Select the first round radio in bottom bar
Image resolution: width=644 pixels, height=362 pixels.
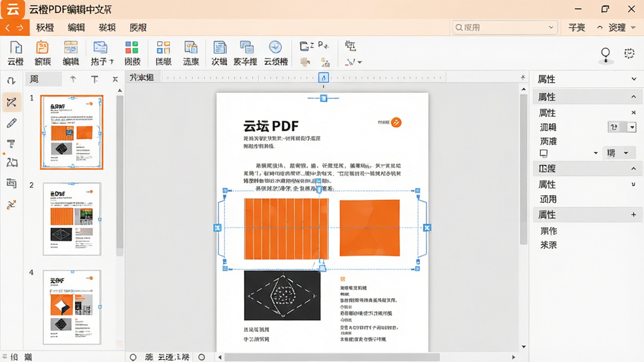133,357
